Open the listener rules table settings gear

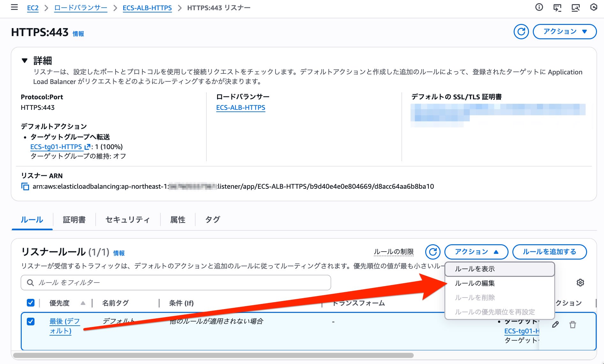point(581,283)
